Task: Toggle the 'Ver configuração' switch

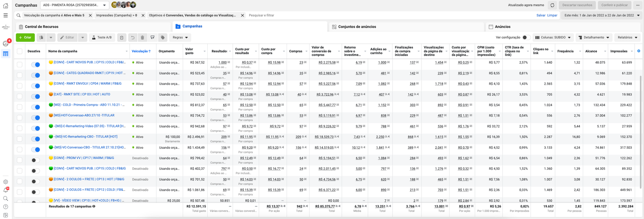Action: coord(526,38)
